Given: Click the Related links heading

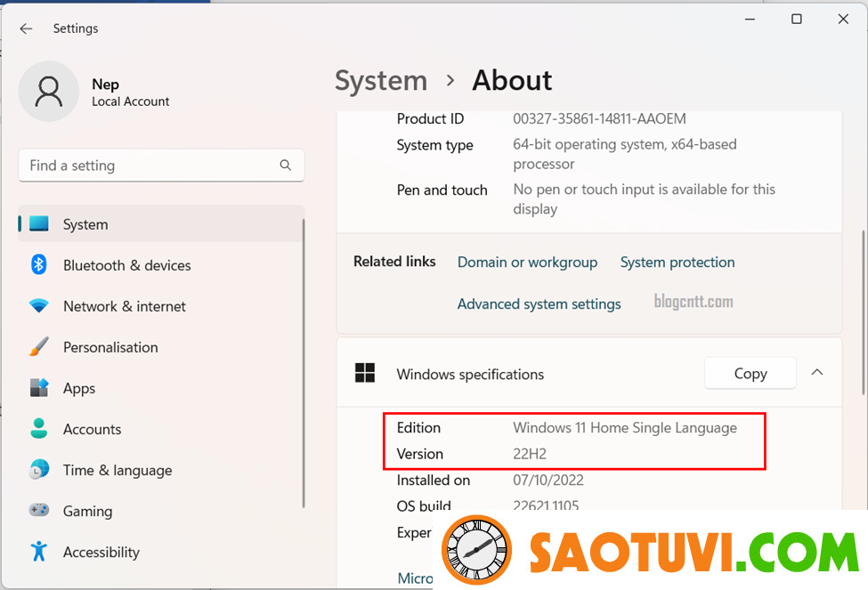Looking at the screenshot, I should 394,262.
